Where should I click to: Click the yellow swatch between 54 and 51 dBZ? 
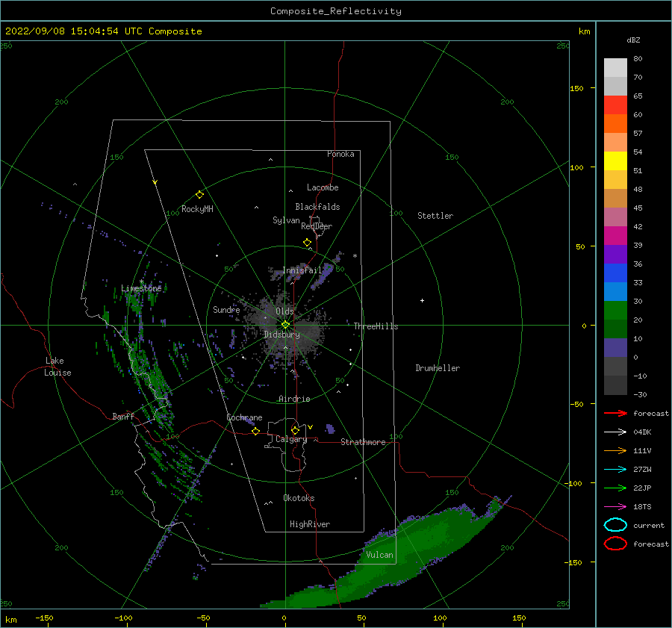tap(615, 161)
